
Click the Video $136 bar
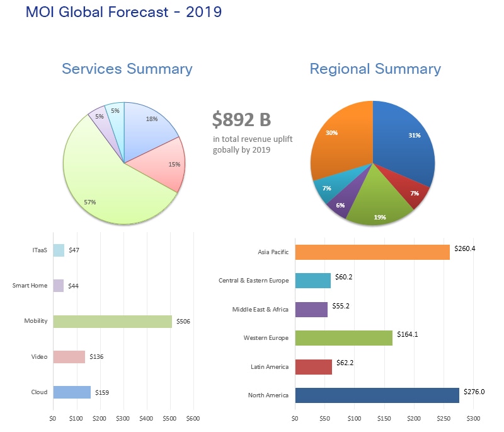point(69,355)
